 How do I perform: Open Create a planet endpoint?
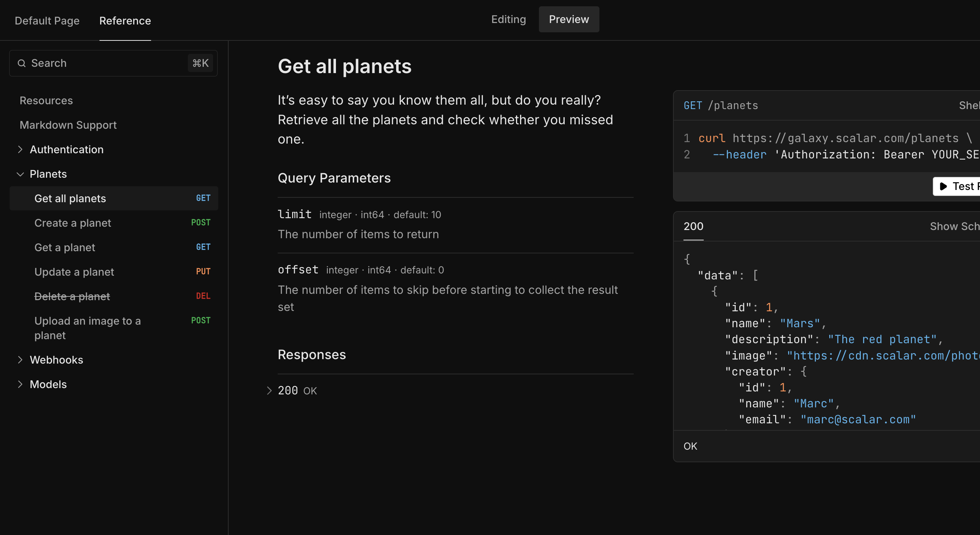(114, 223)
